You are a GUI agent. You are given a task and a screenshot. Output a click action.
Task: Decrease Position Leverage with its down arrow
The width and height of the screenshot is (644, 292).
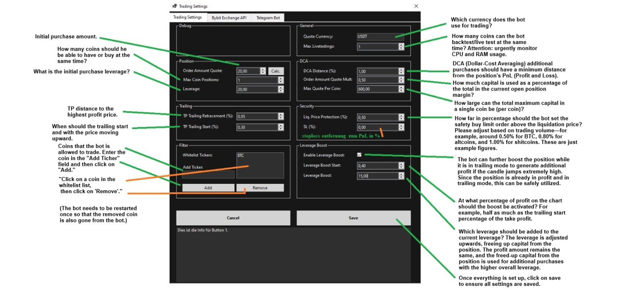[x=281, y=91]
